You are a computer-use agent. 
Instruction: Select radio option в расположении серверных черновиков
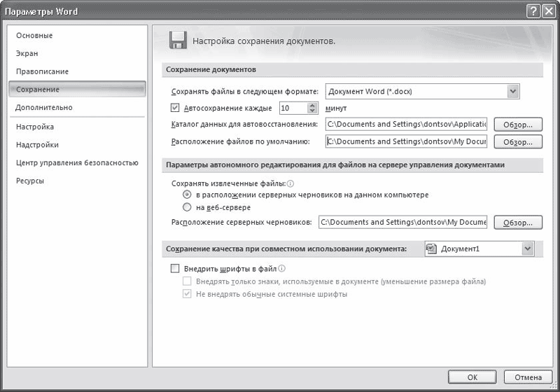(187, 195)
